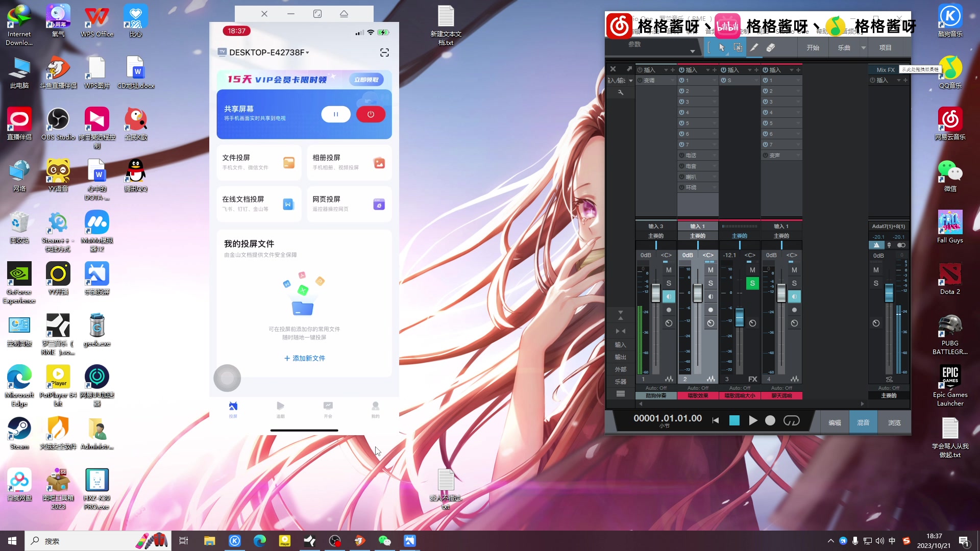The height and width of the screenshot is (551, 980).
Task: Arm record on 唱歌效果 channel
Action: tap(710, 310)
